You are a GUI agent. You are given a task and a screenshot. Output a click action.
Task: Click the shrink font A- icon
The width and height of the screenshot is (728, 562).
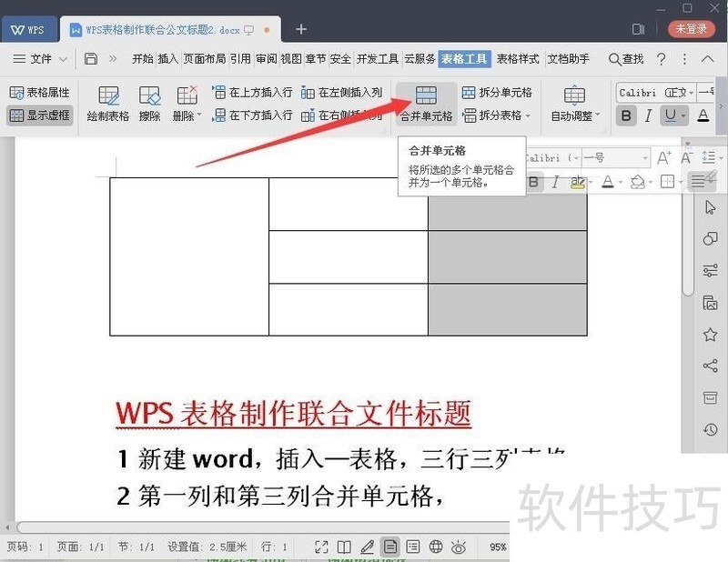(687, 158)
